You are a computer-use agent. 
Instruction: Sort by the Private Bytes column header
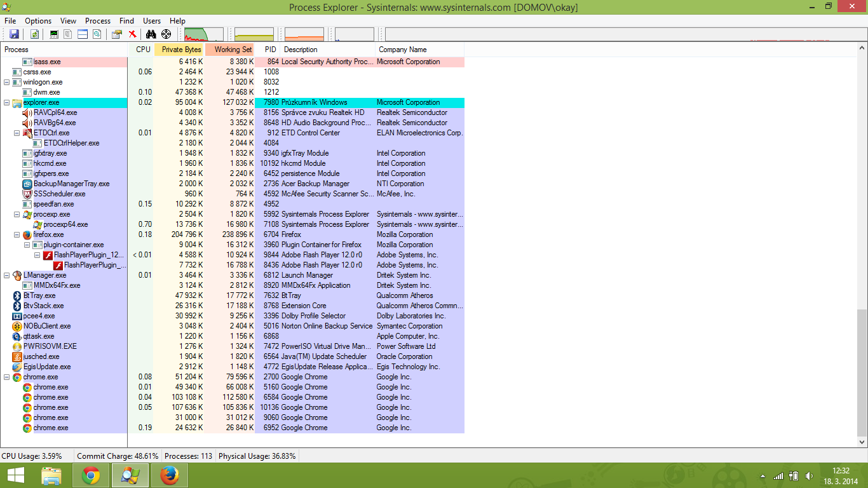(x=180, y=50)
